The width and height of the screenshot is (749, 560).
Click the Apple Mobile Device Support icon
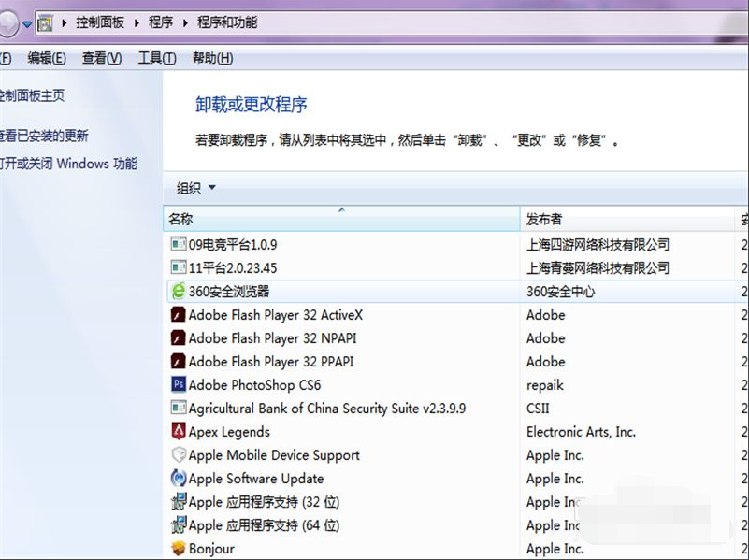click(x=179, y=455)
